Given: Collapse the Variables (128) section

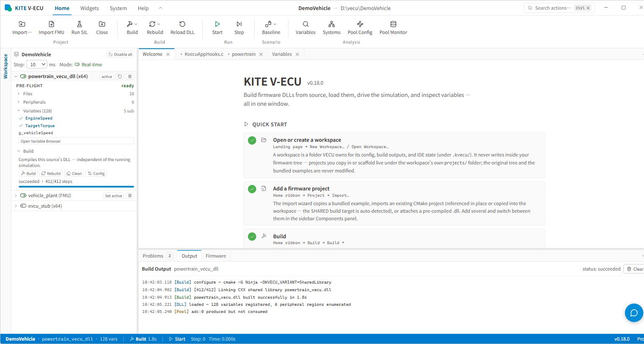Looking at the screenshot, I should [x=18, y=111].
